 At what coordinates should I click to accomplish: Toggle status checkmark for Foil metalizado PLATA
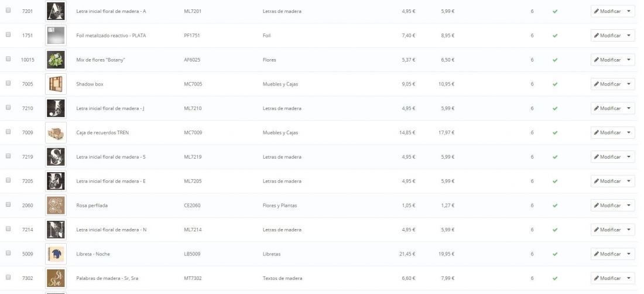tap(555, 36)
